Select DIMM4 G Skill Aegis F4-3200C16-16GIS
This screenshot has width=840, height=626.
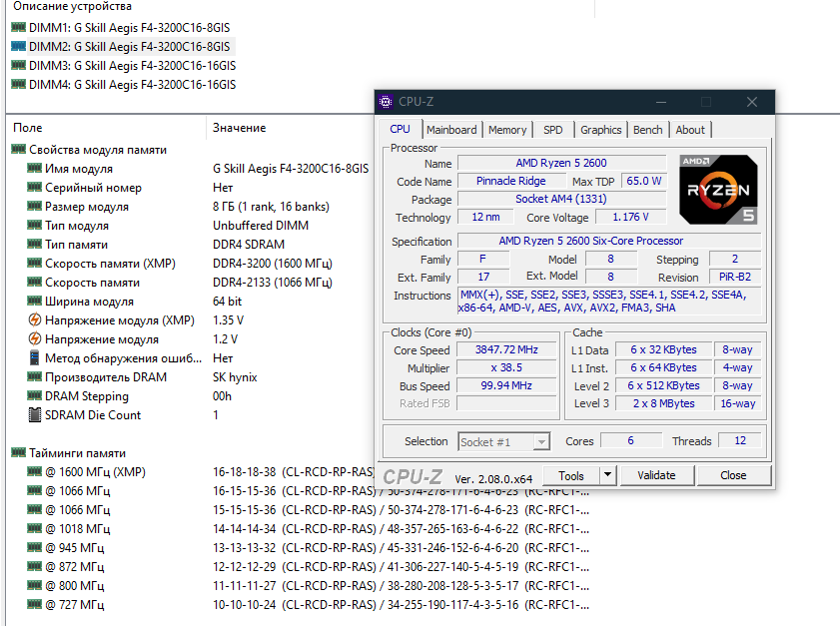tap(132, 85)
